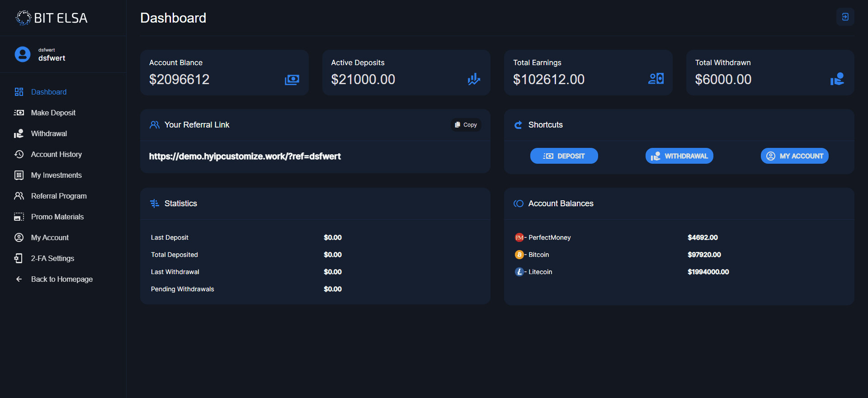868x398 pixels.
Task: Click the Total Withdrawn hand icon
Action: click(x=837, y=79)
